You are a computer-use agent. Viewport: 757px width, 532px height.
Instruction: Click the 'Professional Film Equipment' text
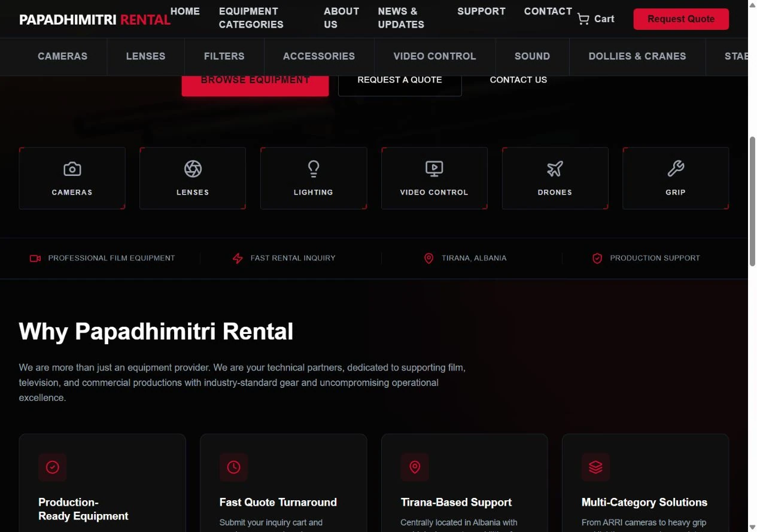tap(111, 259)
